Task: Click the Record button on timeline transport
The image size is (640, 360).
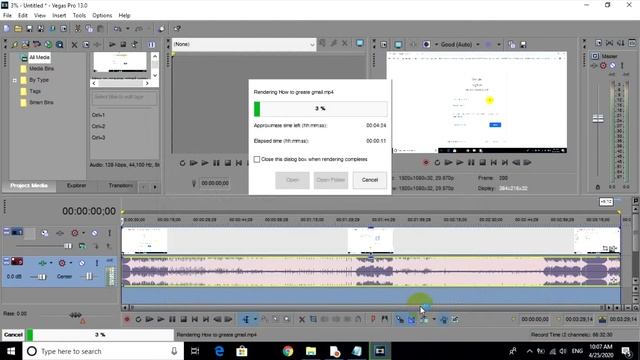Action: 127,319
